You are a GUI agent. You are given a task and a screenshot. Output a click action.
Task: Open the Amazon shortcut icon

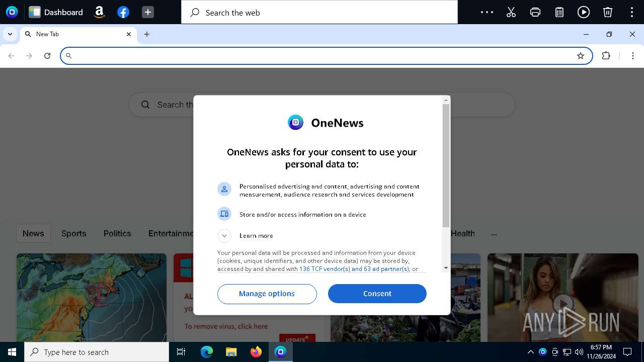pyautogui.click(x=99, y=12)
